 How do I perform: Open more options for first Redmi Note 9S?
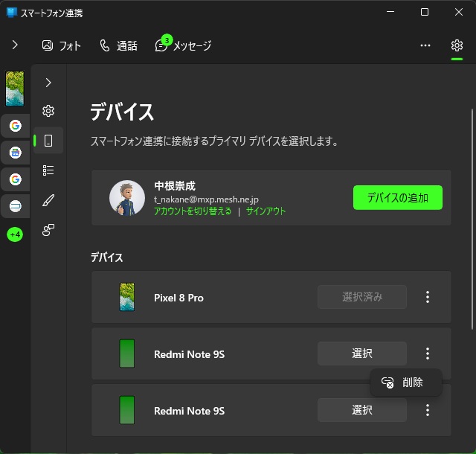click(428, 354)
